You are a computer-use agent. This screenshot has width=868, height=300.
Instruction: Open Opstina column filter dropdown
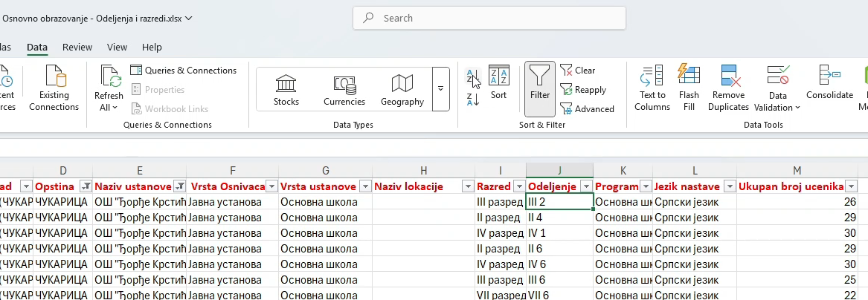(x=86, y=186)
